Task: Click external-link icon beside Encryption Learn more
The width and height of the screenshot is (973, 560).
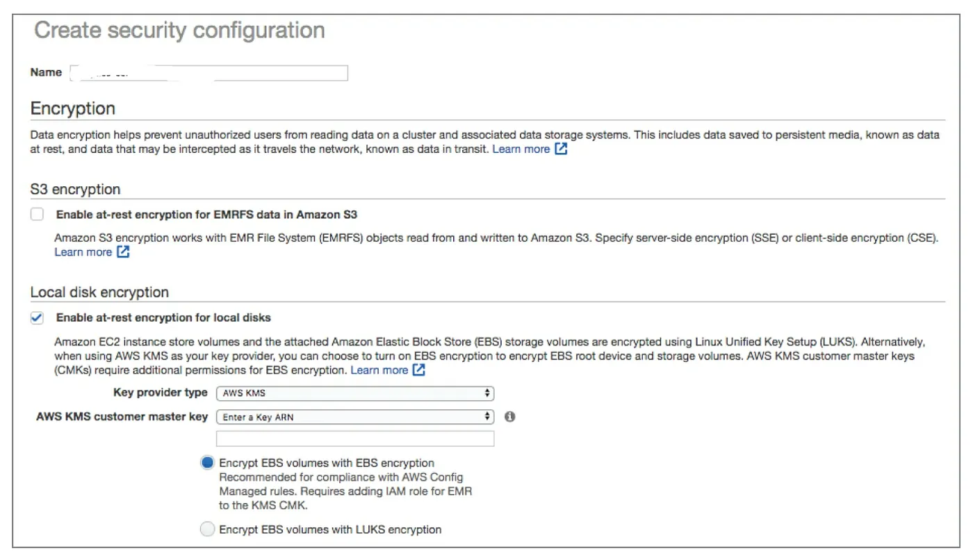Action: 561,149
